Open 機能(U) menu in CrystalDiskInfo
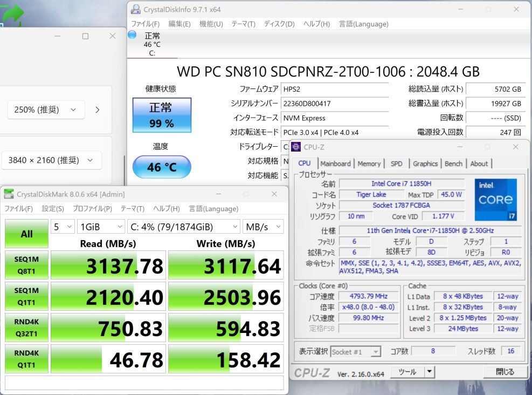Image resolution: width=532 pixels, height=395 pixels. click(x=211, y=24)
